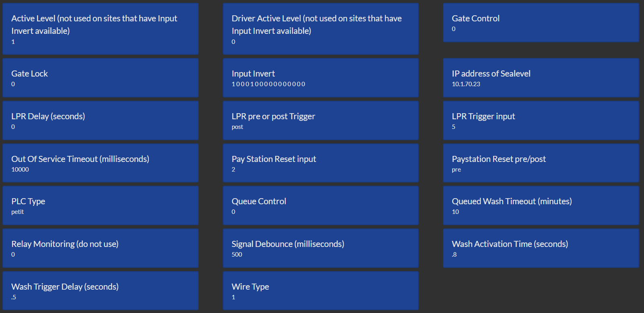Select the LPR Delay (seconds) tile
This screenshot has height=313, width=644.
point(101,120)
